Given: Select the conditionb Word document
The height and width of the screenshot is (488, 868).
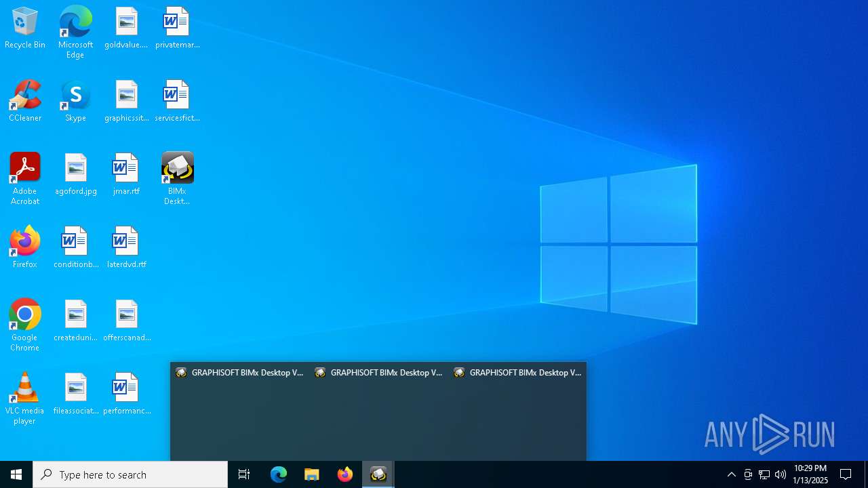Looking at the screenshot, I should coord(75,247).
